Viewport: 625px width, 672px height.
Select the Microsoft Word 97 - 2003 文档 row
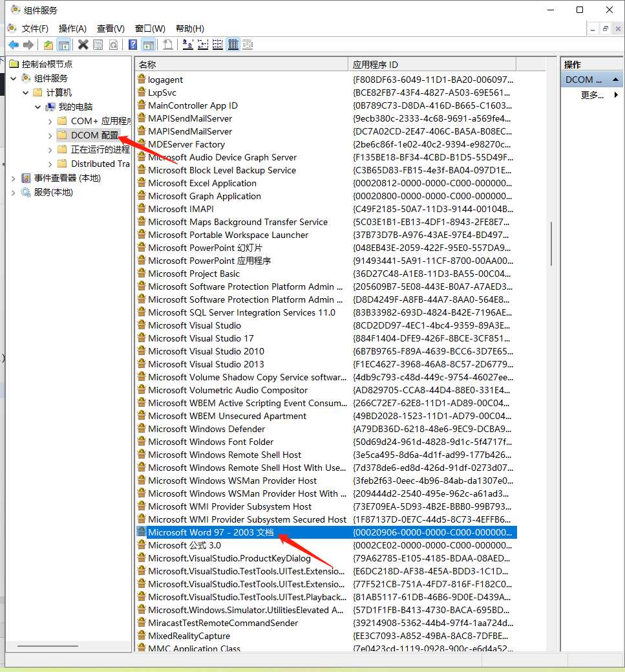pyautogui.click(x=326, y=532)
